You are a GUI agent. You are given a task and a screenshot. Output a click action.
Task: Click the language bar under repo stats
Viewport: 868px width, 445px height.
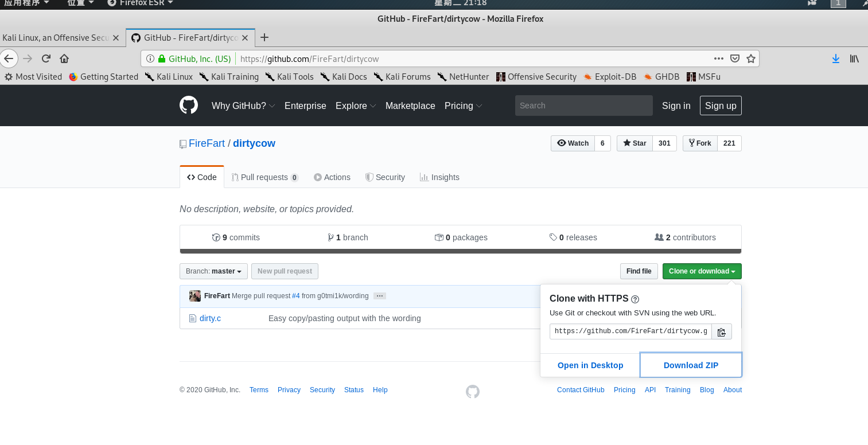[x=461, y=251]
